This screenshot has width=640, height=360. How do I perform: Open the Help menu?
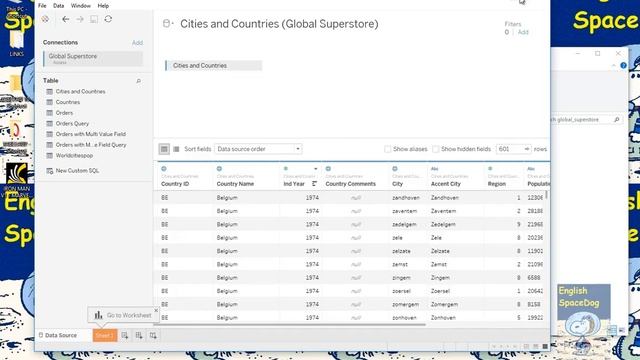click(x=103, y=6)
